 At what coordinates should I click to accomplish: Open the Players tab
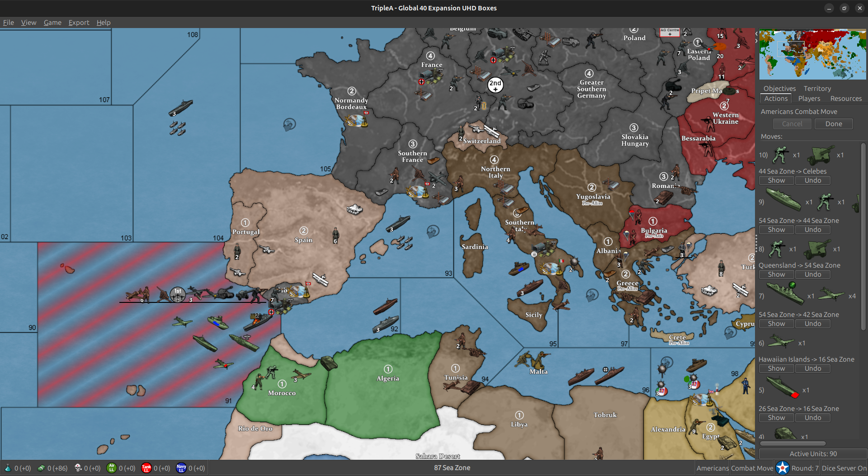point(809,99)
